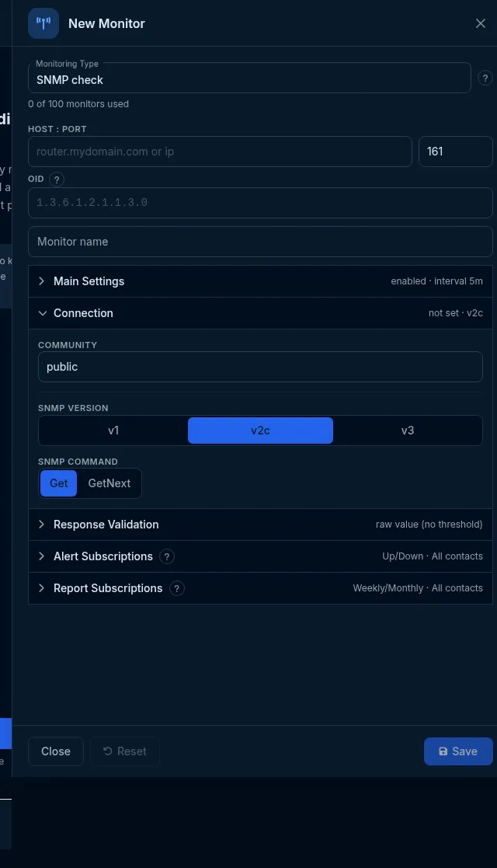Image resolution: width=497 pixels, height=868 pixels.
Task: Collapse the Connection section
Action: tap(260, 313)
